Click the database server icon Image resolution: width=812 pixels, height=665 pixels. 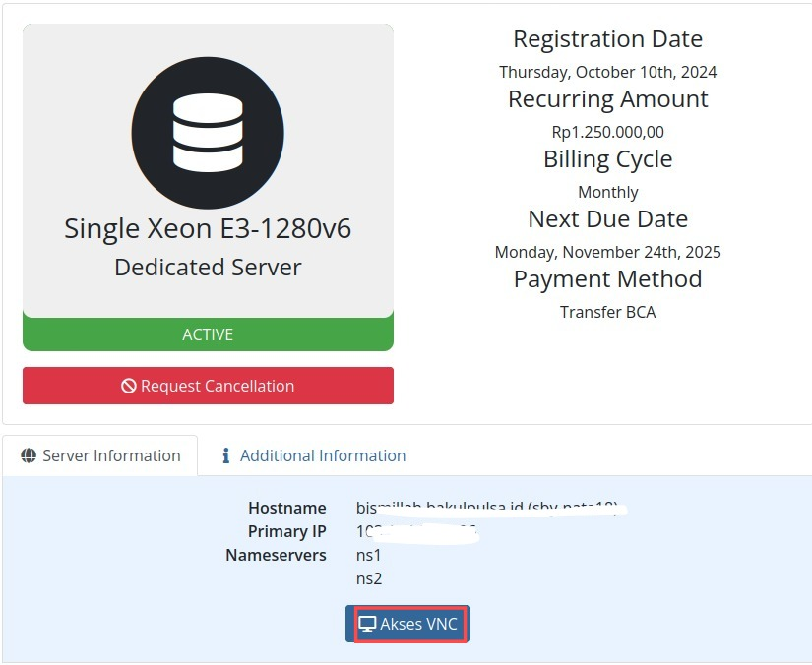coord(208,133)
